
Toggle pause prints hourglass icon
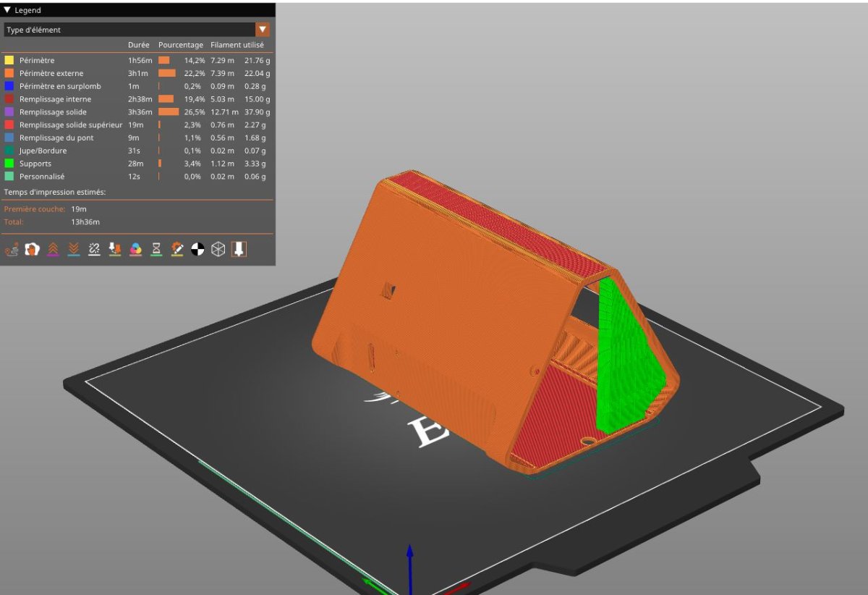[156, 249]
